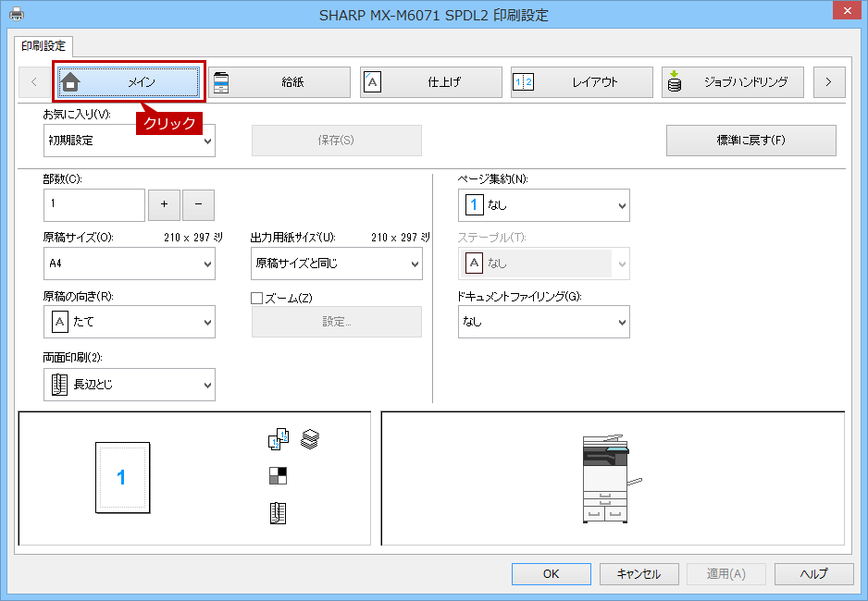Click the OK button
Image resolution: width=868 pixels, height=601 pixels.
point(551,574)
